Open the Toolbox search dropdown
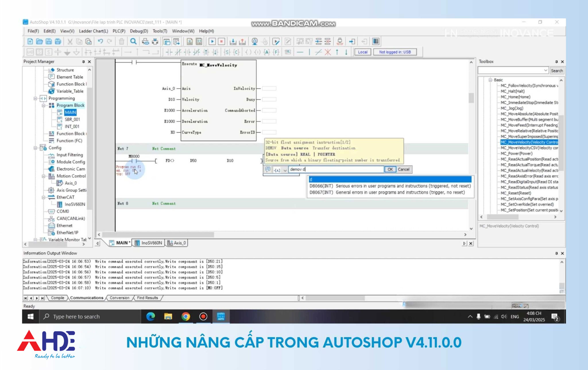The height and width of the screenshot is (370, 588). (x=545, y=71)
